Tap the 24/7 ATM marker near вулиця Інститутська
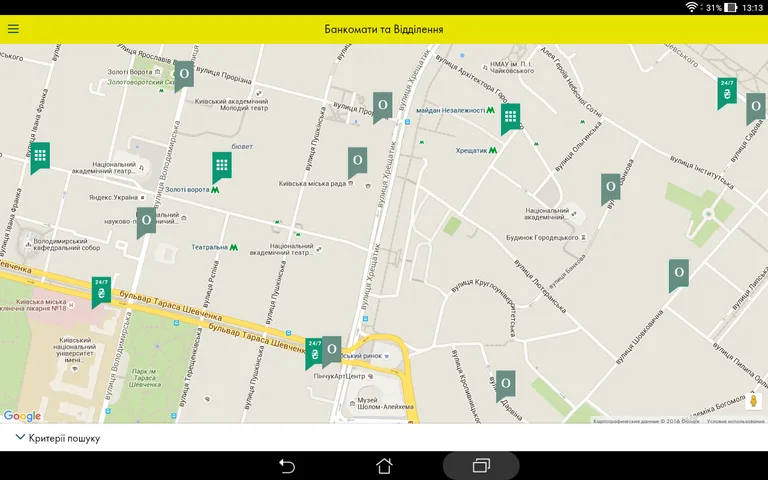The height and width of the screenshot is (480, 768). (x=727, y=93)
